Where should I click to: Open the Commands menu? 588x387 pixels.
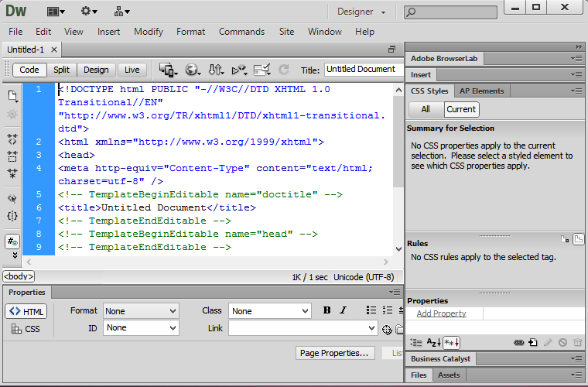[x=242, y=32]
